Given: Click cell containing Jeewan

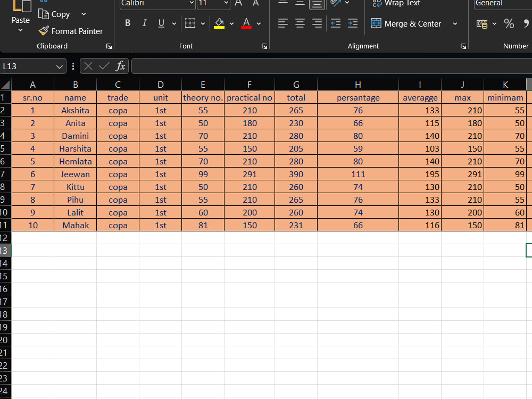Looking at the screenshot, I should [76, 174].
